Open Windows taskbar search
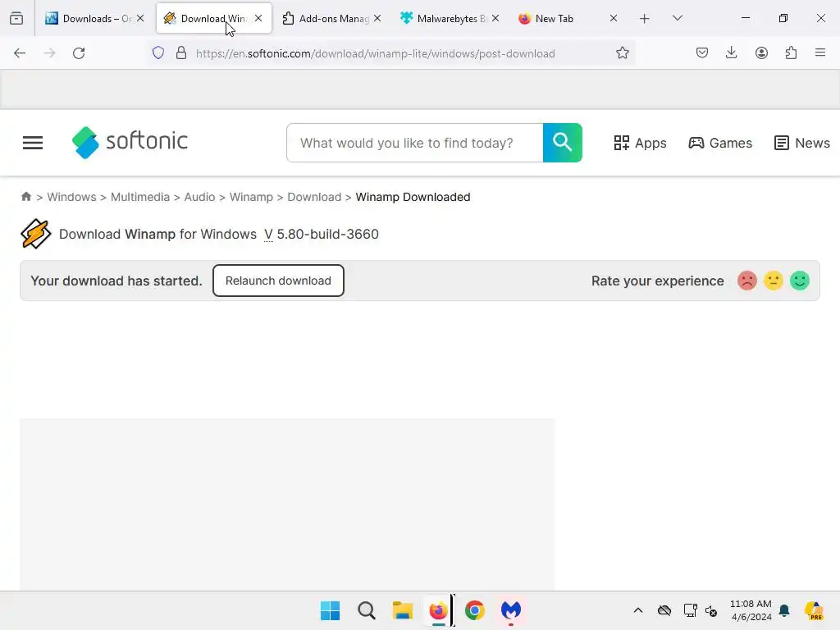The height and width of the screenshot is (630, 840). [367, 610]
